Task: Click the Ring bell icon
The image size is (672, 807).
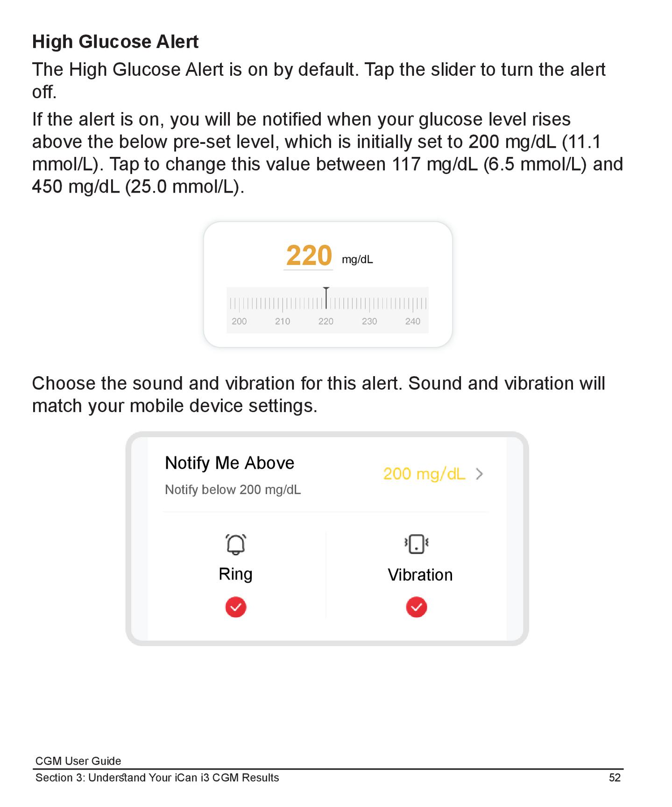Action: 236,544
